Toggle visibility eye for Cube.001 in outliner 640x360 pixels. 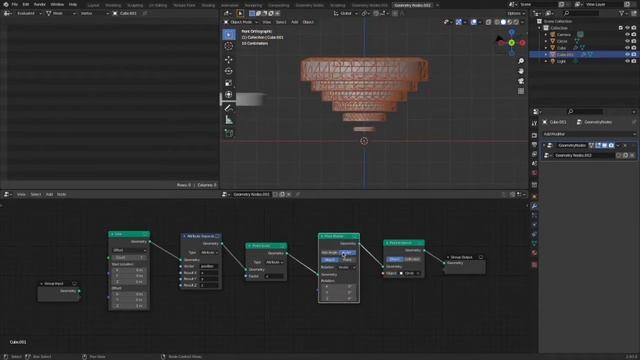pyautogui.click(x=627, y=54)
